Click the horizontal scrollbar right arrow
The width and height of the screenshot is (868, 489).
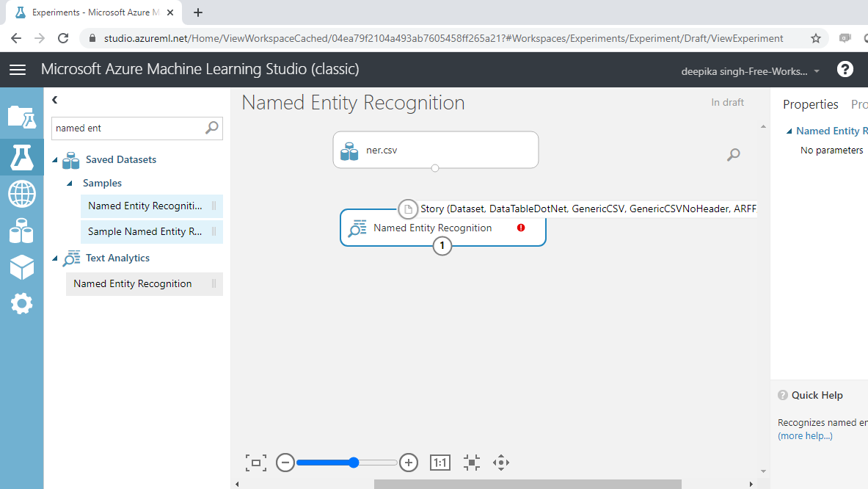tap(751, 484)
